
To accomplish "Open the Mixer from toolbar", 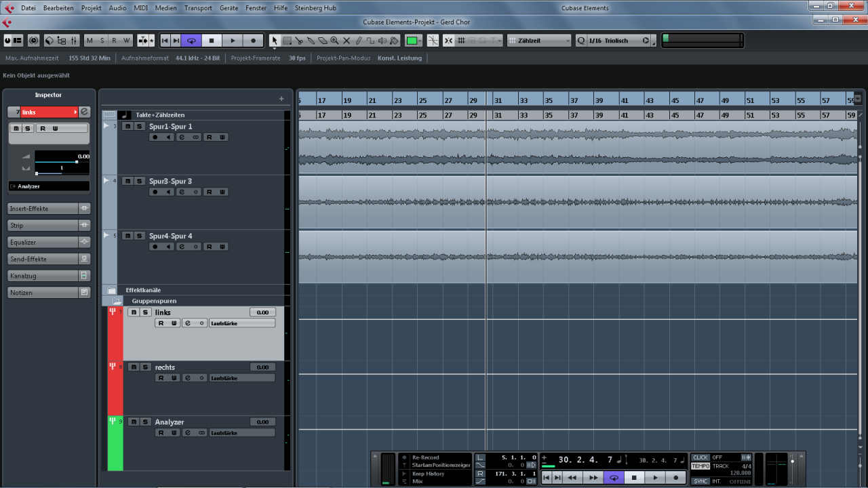I will pos(74,41).
